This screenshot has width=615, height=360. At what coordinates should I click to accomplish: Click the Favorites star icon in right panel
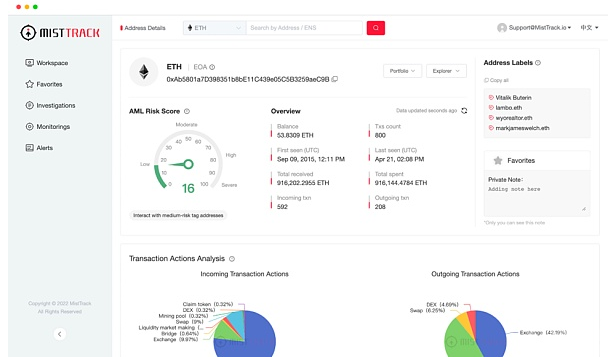tap(498, 160)
